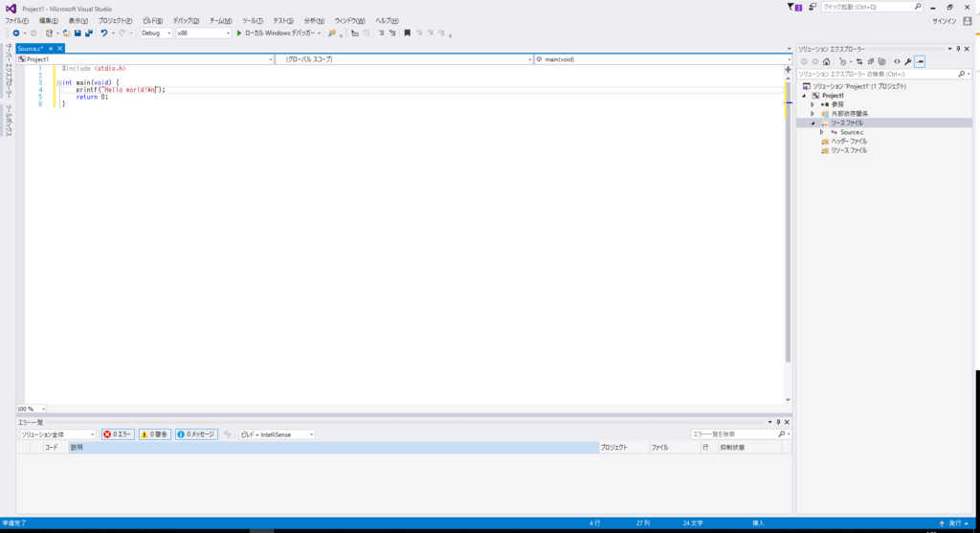980x533 pixels.
Task: Open the main(void) member dropdown
Action: (x=662, y=59)
